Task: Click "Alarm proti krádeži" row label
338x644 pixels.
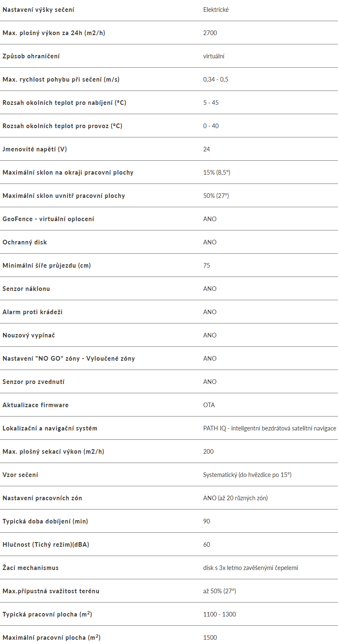Action: pos(33,312)
